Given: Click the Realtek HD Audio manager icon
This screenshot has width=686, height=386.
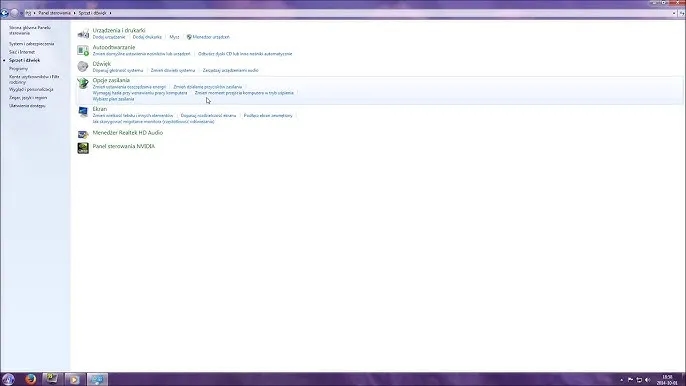Looking at the screenshot, I should 83,133.
